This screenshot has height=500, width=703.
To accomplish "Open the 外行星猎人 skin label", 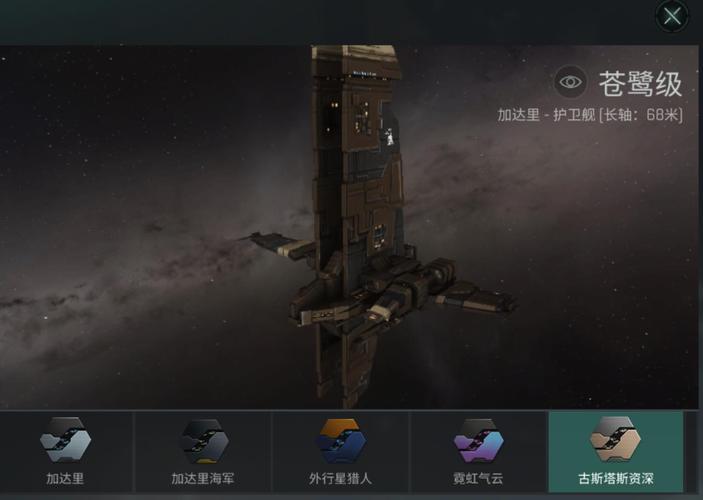I will pyautogui.click(x=340, y=478).
